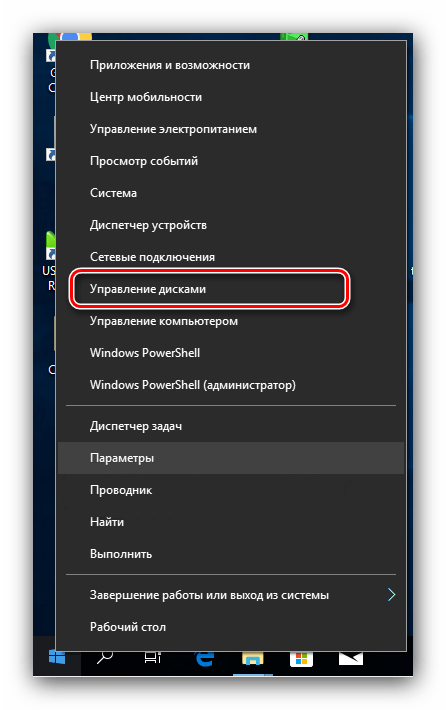The height and width of the screenshot is (710, 446).
Task: Open Microsoft Store taskbar icon
Action: (302, 659)
